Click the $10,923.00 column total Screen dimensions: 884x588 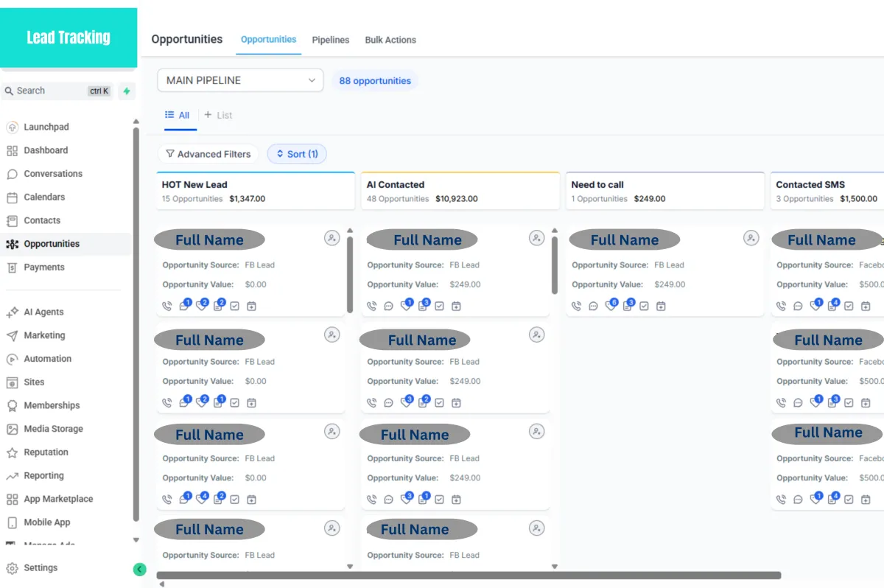(x=457, y=199)
